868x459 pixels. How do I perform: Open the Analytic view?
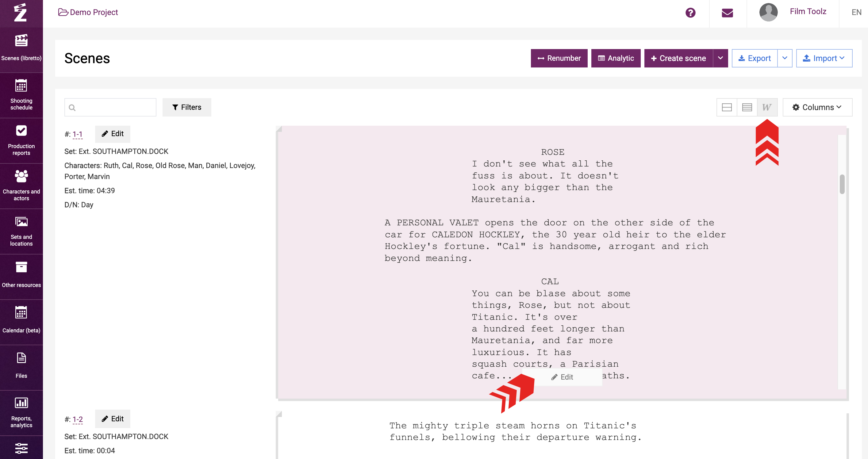[x=616, y=58]
